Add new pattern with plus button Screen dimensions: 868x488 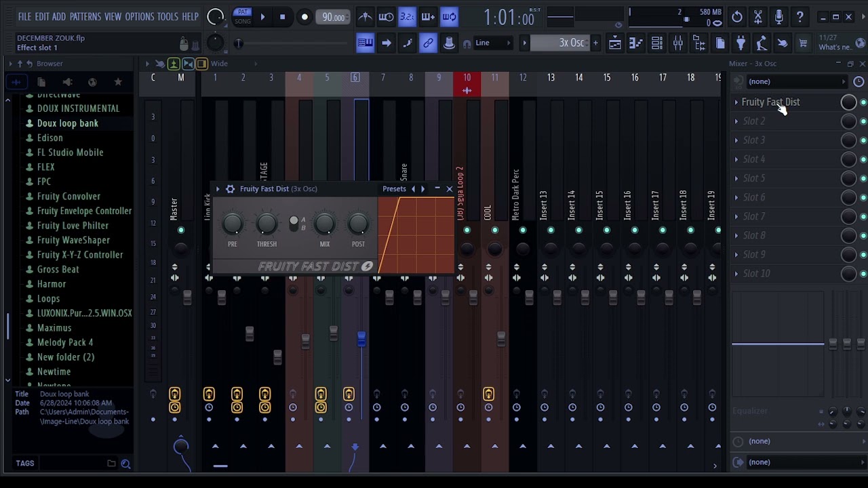tap(595, 43)
